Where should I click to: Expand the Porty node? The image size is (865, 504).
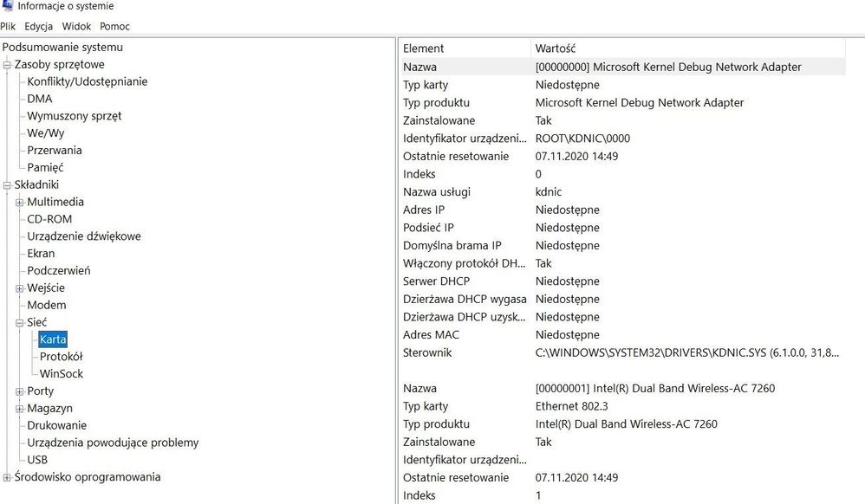(20, 391)
